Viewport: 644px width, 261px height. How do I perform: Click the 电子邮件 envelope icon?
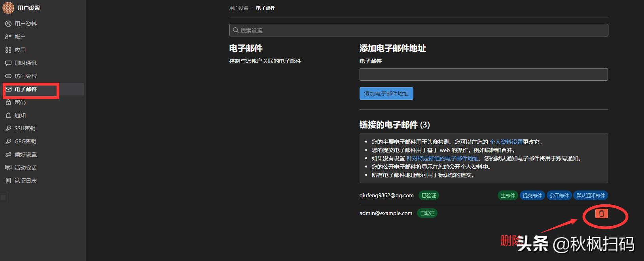point(8,89)
